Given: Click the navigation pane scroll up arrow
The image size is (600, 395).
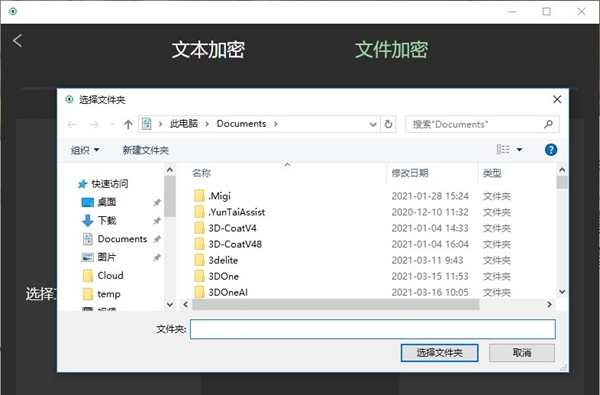Looking at the screenshot, I should pyautogui.click(x=170, y=170).
